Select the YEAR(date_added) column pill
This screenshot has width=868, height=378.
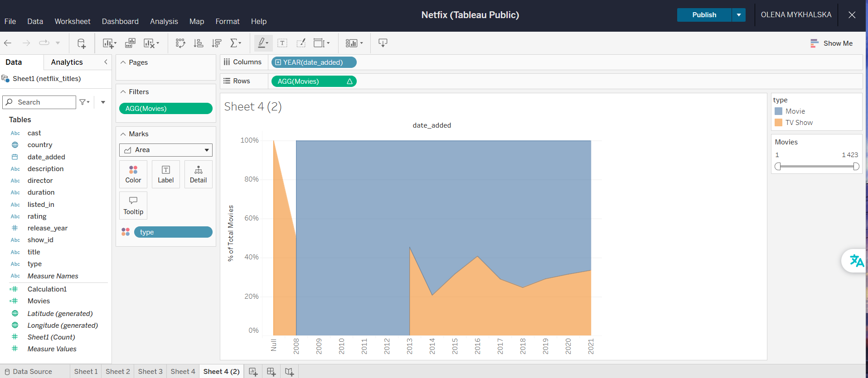[314, 62]
